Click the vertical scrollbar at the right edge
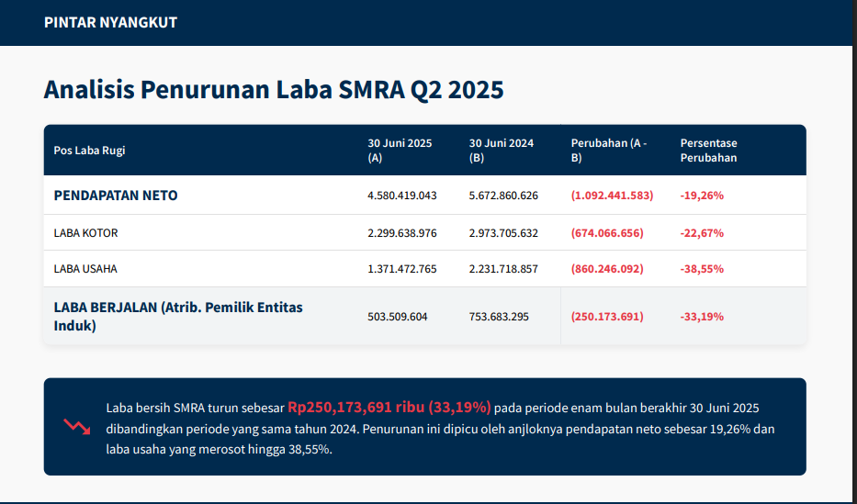This screenshot has height=504, width=857. 854,252
